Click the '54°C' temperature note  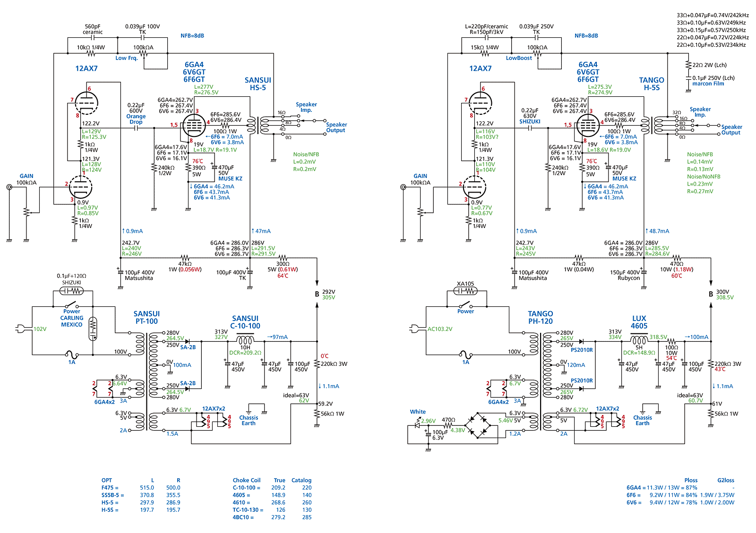click(x=672, y=358)
